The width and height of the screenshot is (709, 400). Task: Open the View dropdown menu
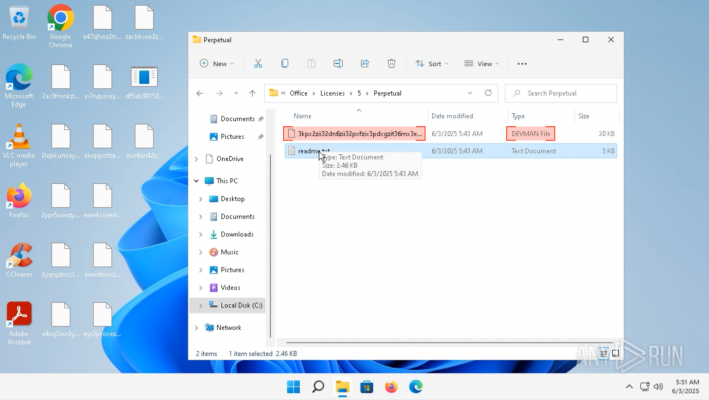tap(482, 64)
